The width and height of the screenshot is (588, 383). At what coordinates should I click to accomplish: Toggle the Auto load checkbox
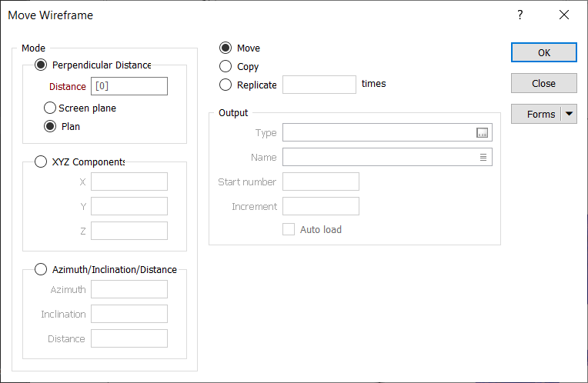(x=289, y=229)
